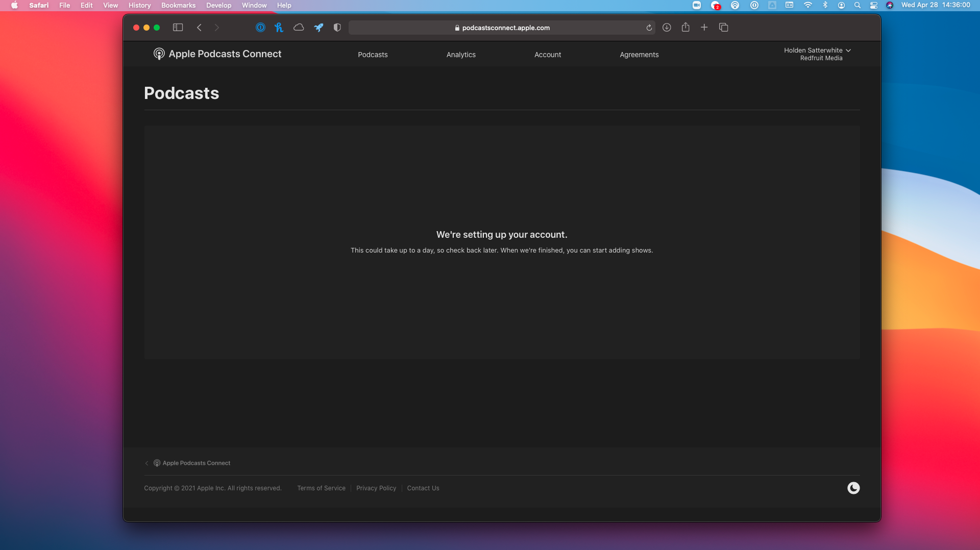The height and width of the screenshot is (550, 980).
Task: Toggle the Safari sidebar
Action: click(x=178, y=28)
